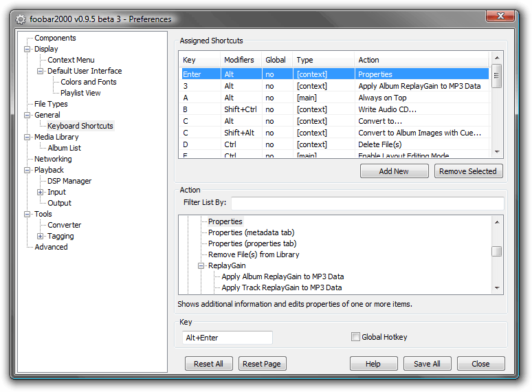This screenshot has width=532, height=392.
Task: Select 'Remove File(s) from Library' action
Action: coord(254,254)
